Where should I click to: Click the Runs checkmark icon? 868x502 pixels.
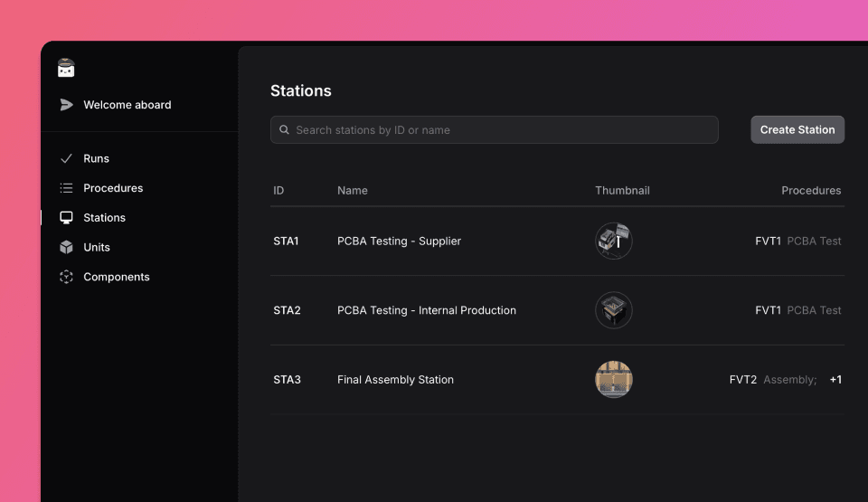tap(66, 158)
